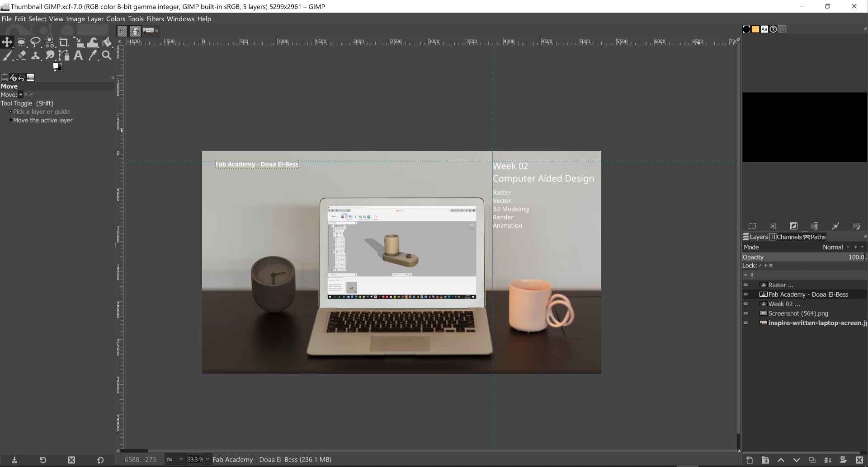Switch to the Paths tab
The width and height of the screenshot is (868, 467).
[x=815, y=237]
